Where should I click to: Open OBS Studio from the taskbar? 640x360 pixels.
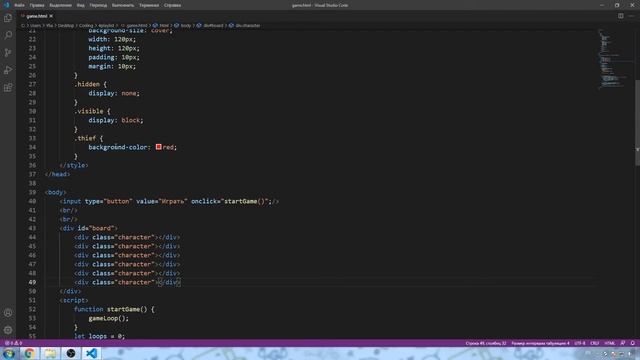coord(71,353)
